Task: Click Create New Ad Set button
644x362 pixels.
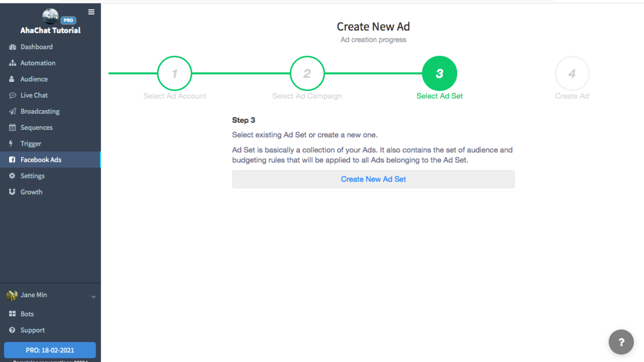Action: [x=373, y=179]
